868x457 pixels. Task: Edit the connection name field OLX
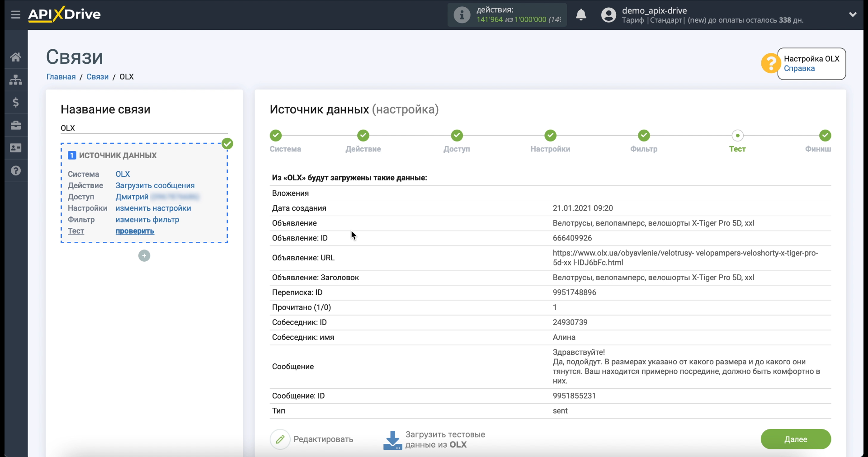coord(144,128)
